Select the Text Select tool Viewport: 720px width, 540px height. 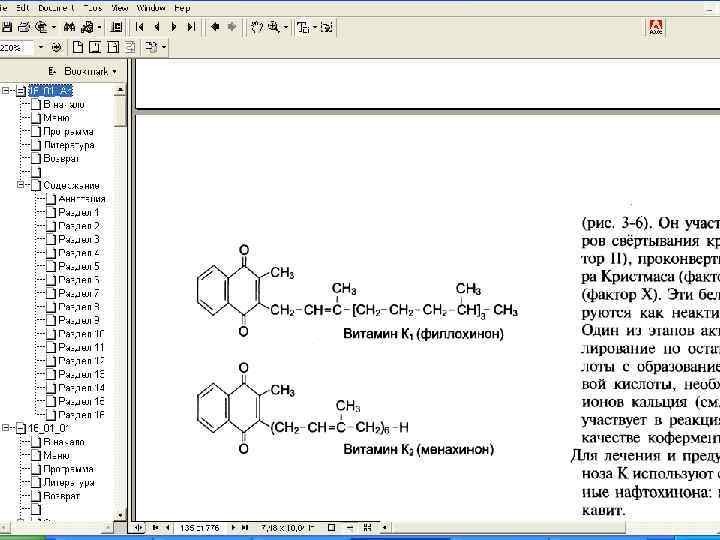(303, 28)
